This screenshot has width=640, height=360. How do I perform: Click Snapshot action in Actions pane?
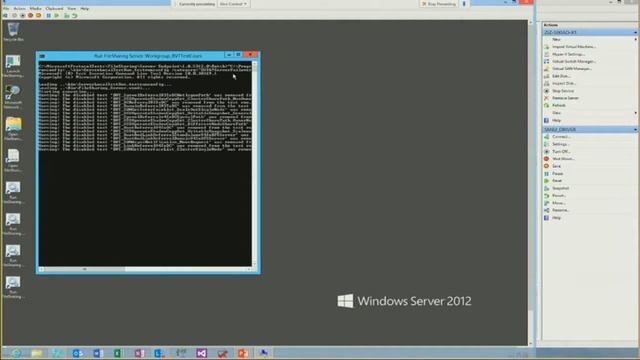[x=560, y=188]
